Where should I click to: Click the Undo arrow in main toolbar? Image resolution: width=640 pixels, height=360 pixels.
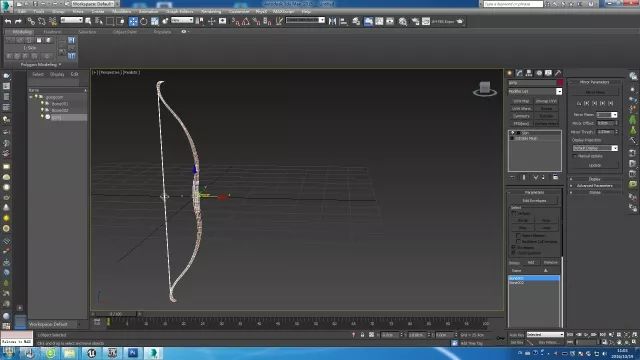click(x=8, y=21)
